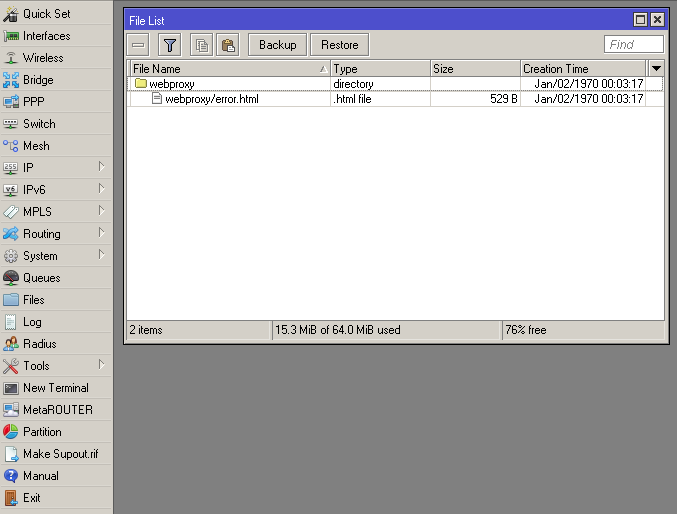The width and height of the screenshot is (677, 514).
Task: Click the remove (minus) toolbar button
Action: click(138, 45)
